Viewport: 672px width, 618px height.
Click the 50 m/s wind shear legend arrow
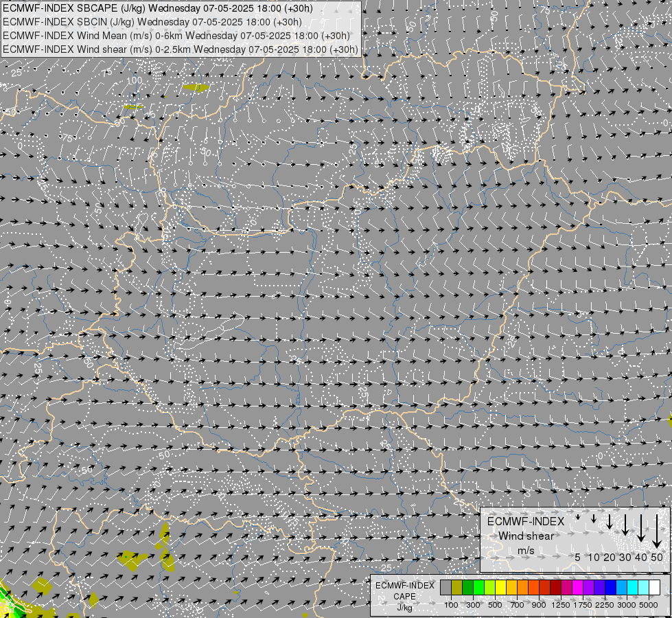coord(657,531)
